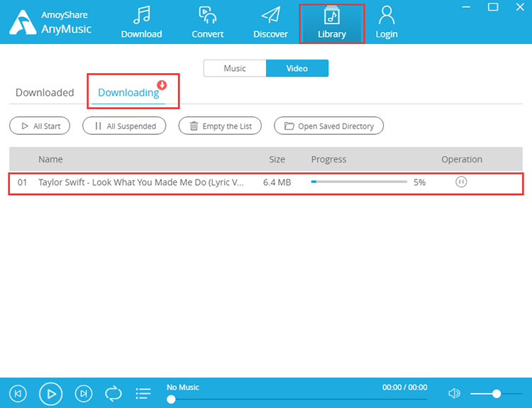Screen dimensions: 532x408
Task: Click the Name column header
Action: 50,159
